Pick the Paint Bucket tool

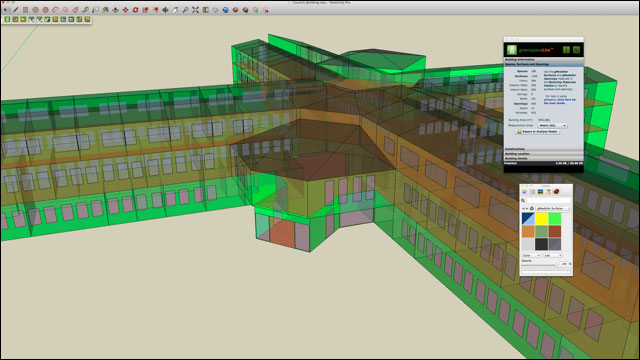point(105,10)
